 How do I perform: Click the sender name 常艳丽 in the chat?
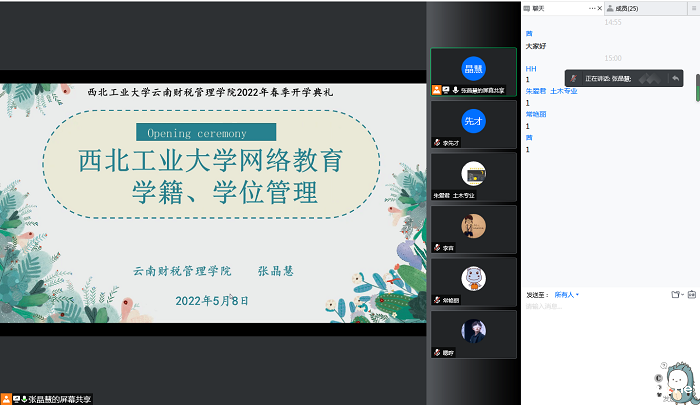click(536, 114)
